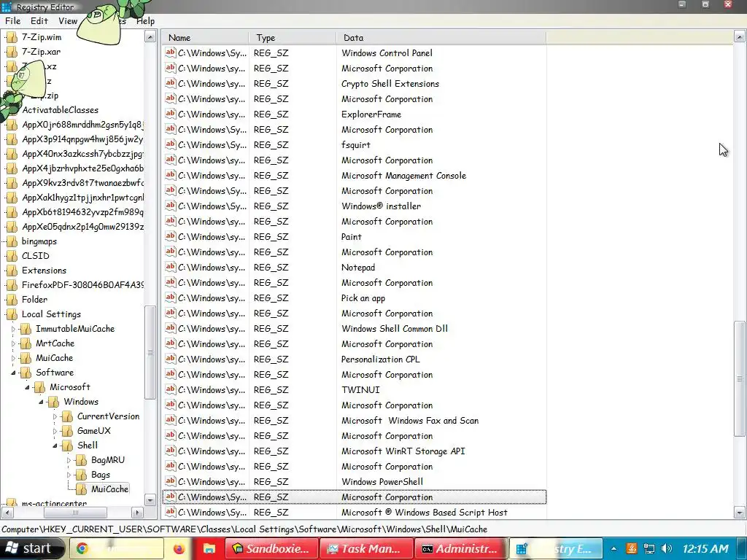Click the string icon of the Personalization CPL row
This screenshot has width=747, height=560.
coord(170,359)
